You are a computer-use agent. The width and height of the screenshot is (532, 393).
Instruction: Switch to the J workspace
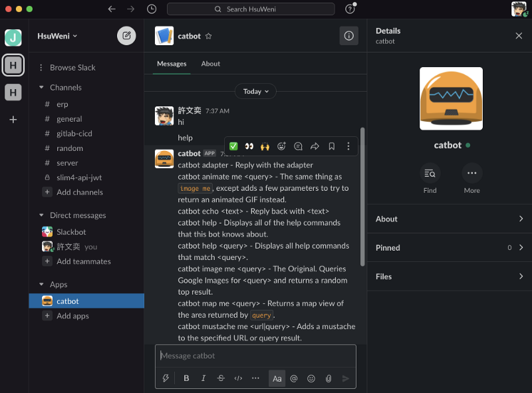click(13, 37)
